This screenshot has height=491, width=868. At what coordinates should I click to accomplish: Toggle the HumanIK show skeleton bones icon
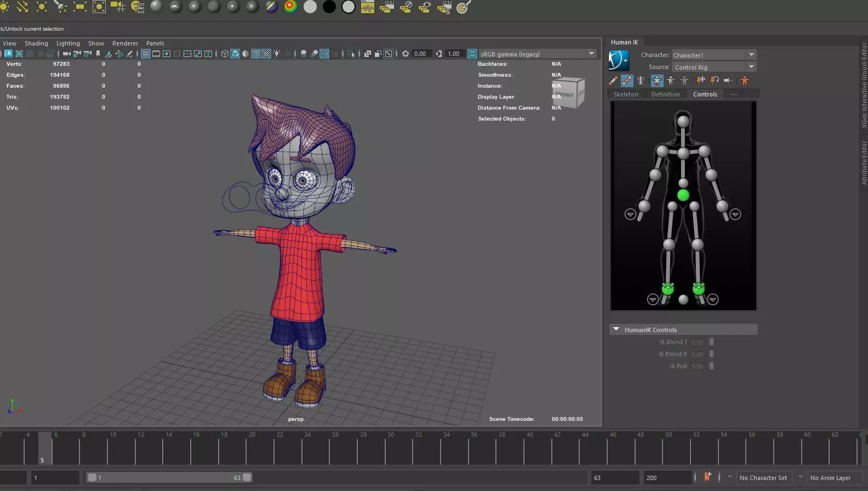click(641, 81)
